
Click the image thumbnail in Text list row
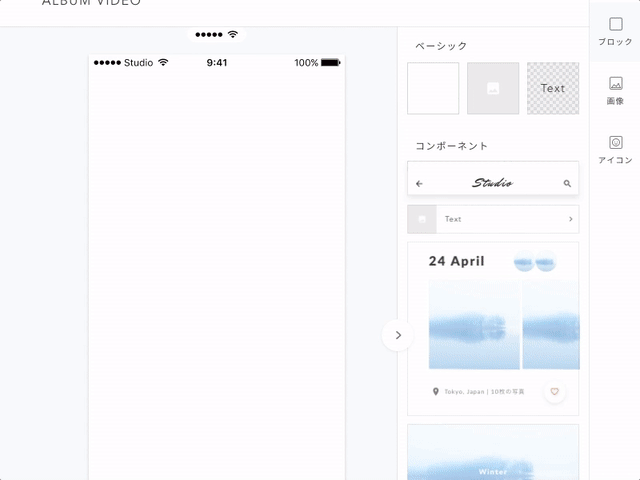click(422, 219)
